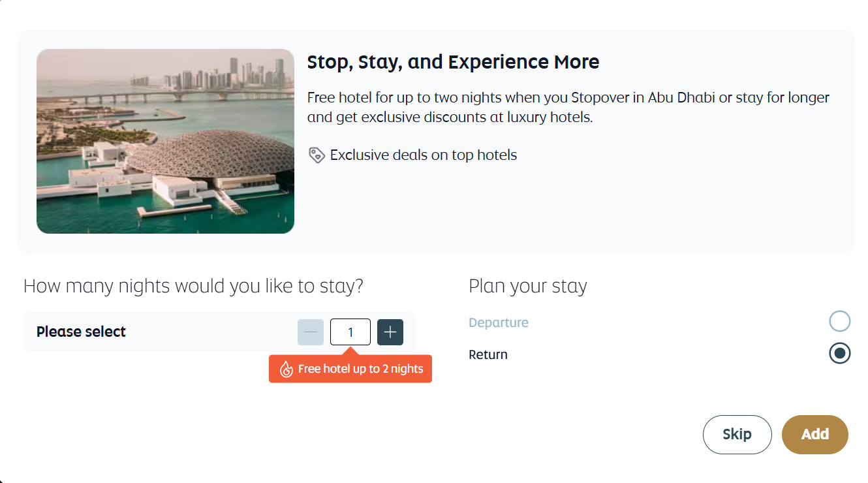
Task: Click the Stop, Stay, and Experience More heading
Action: pyautogui.click(x=453, y=63)
